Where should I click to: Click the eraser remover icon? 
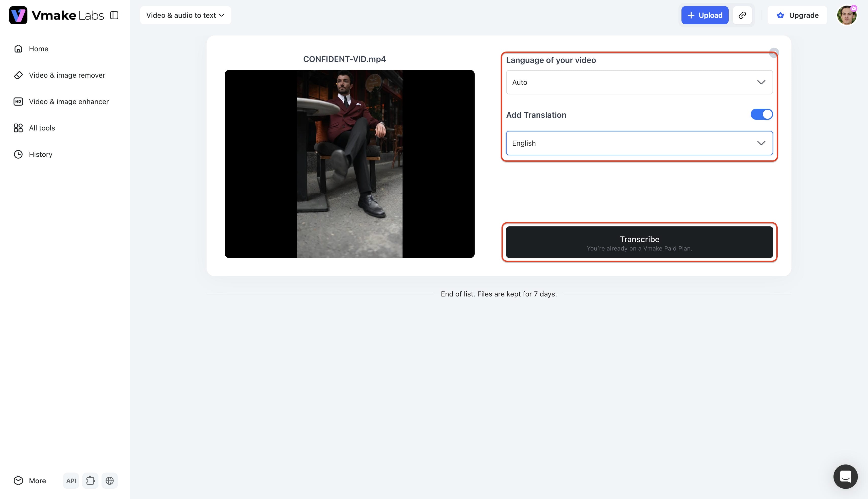click(x=18, y=75)
